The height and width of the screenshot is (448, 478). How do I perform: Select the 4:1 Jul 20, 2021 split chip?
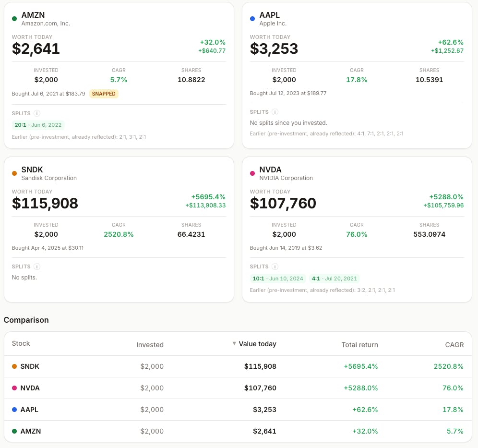[334, 278]
